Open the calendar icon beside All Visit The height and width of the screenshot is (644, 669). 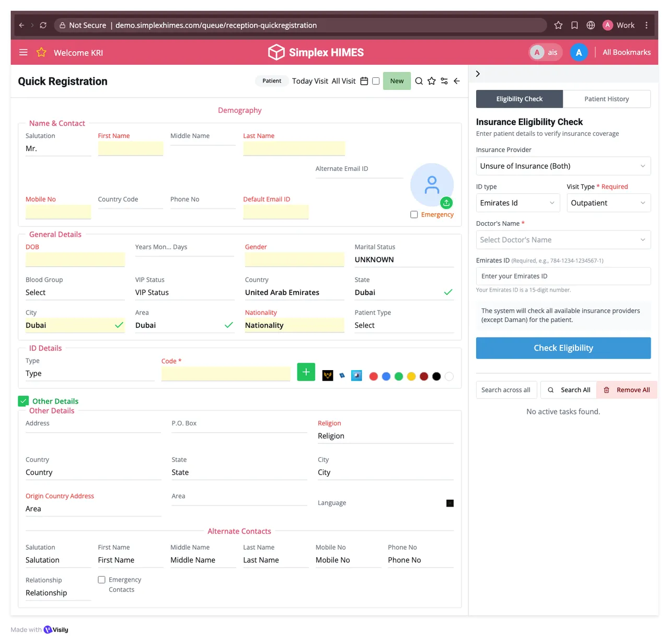pos(364,81)
